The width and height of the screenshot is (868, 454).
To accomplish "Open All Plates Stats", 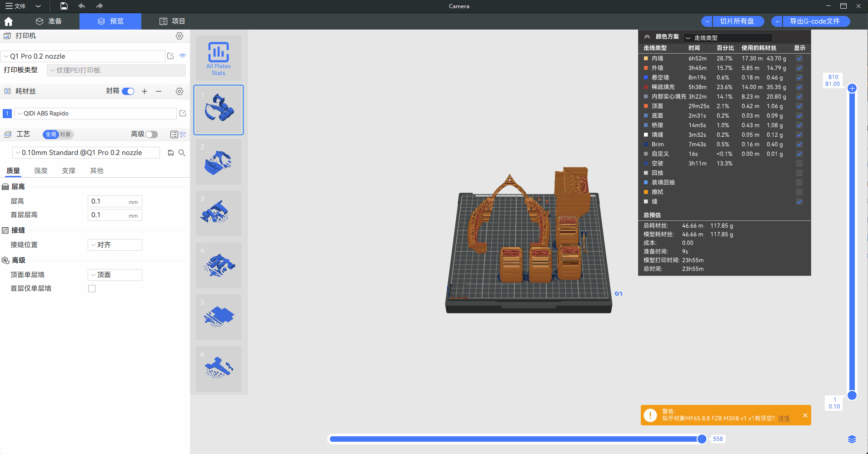I will tap(219, 58).
